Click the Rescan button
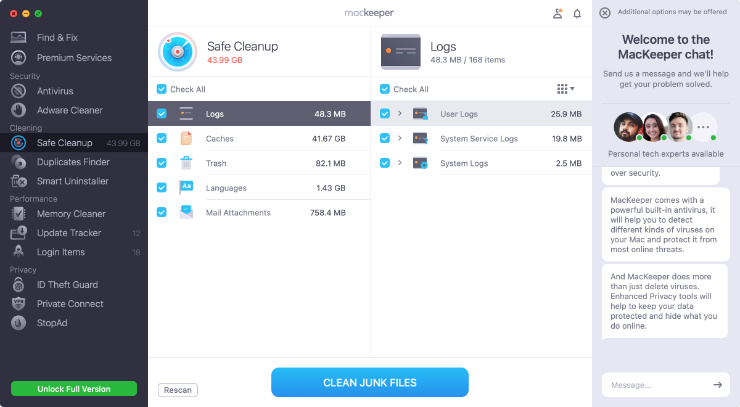Viewport: 740px width, 407px height. point(177,390)
